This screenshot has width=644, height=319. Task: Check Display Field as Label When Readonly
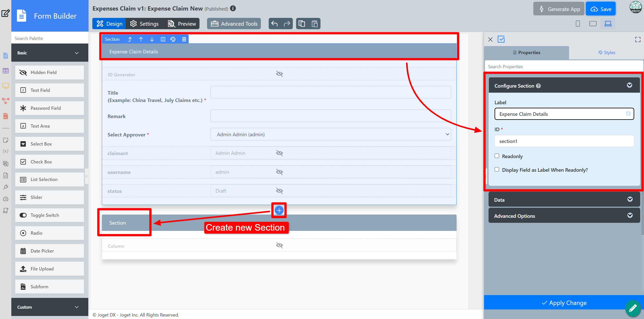(497, 170)
